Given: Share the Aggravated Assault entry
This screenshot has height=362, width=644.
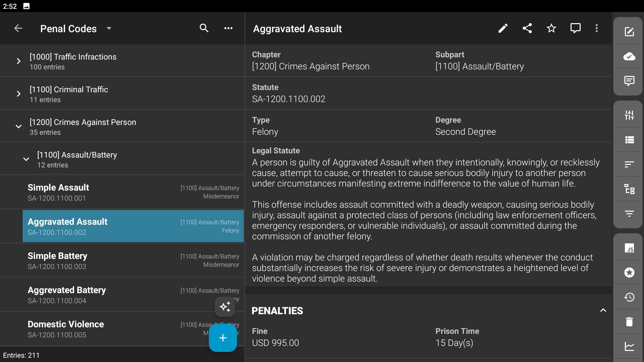Looking at the screenshot, I should coord(527,28).
